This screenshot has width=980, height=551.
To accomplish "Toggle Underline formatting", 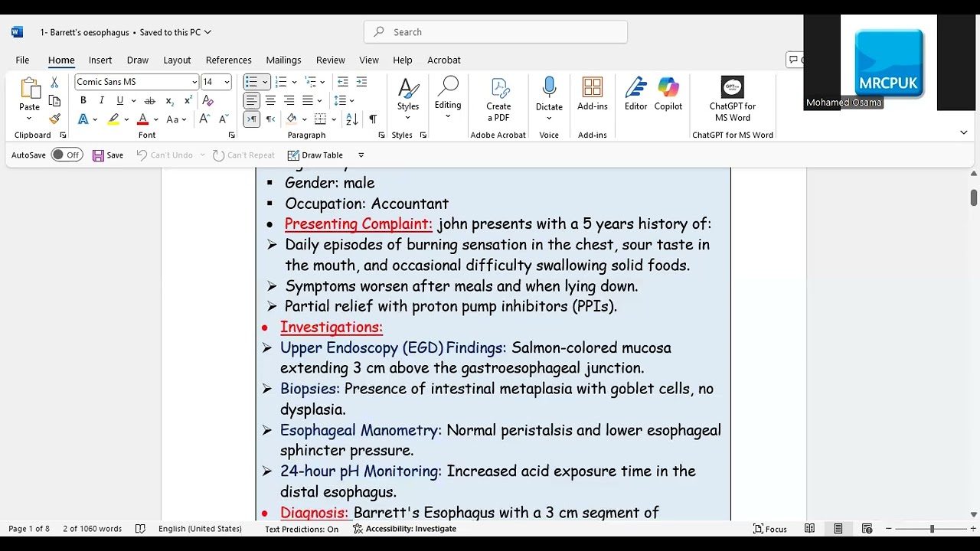I will 119,100.
